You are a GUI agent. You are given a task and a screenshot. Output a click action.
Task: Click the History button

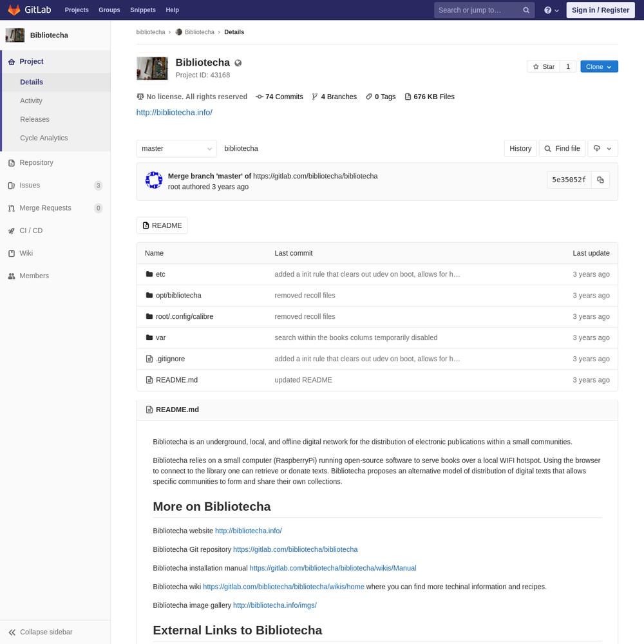point(520,149)
